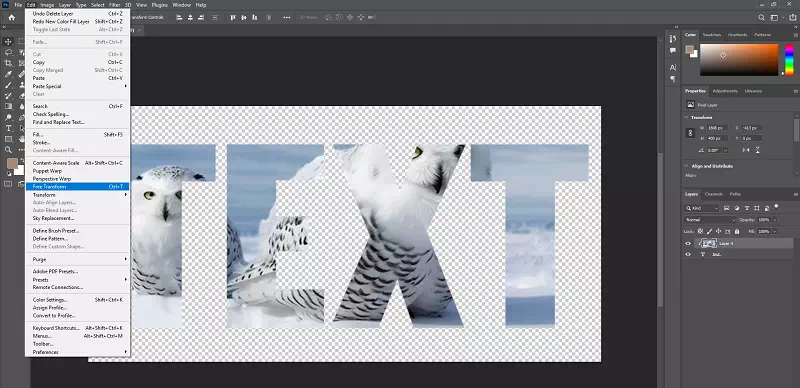
Task: Select Layer 4 thumbnail in Layers panel
Action: (x=710, y=244)
